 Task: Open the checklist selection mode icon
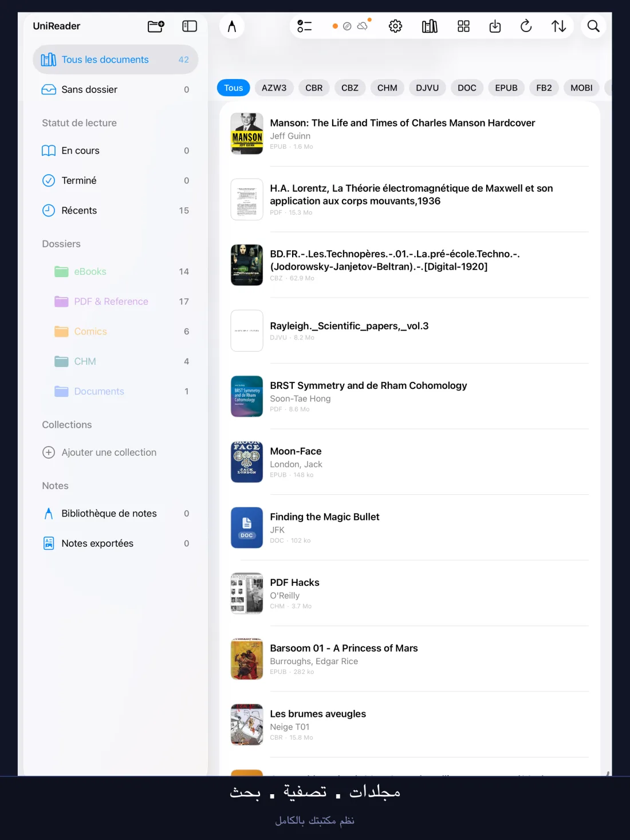click(305, 26)
